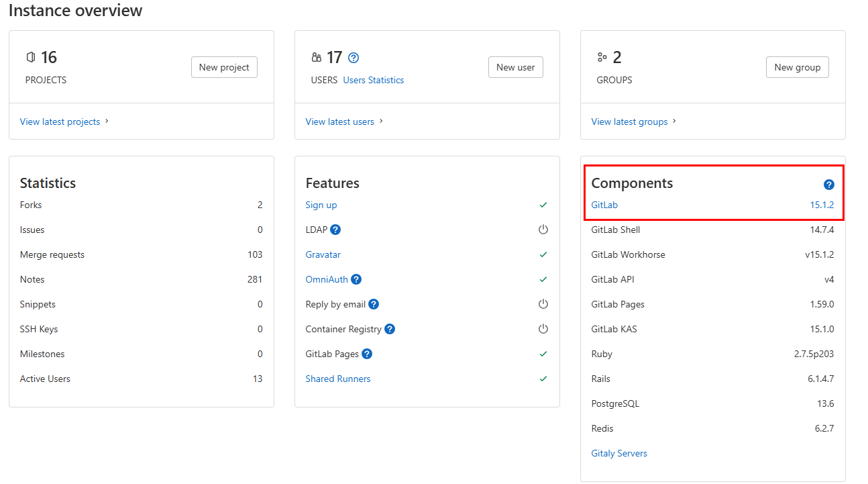The height and width of the screenshot is (484, 868).
Task: Click the GROUPS label under 2
Action: (x=614, y=80)
